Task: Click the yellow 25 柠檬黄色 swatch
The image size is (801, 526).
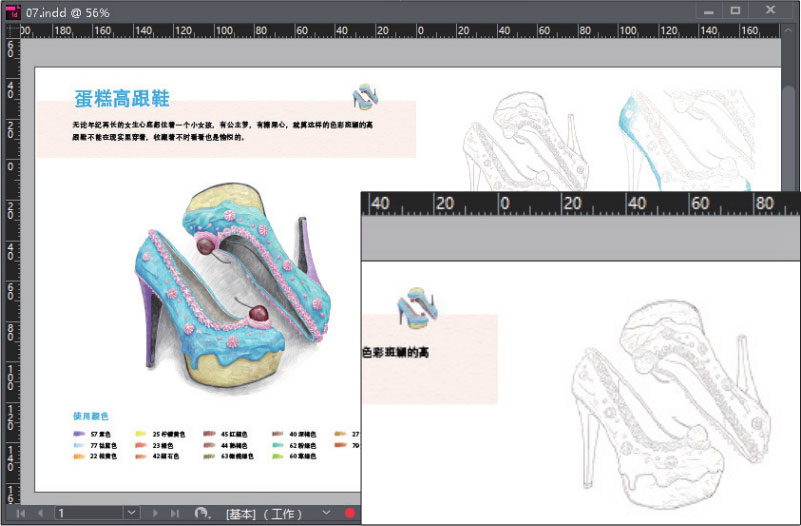Action: click(141, 434)
